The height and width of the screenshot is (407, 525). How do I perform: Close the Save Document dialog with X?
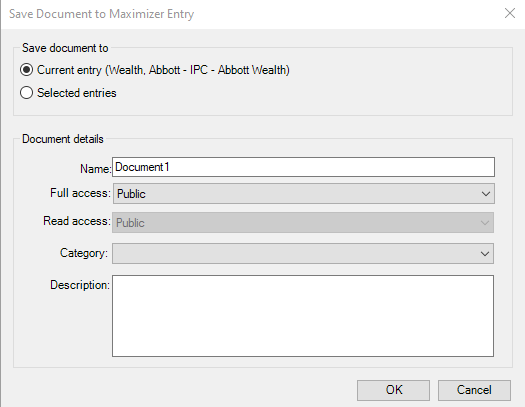[x=510, y=13]
